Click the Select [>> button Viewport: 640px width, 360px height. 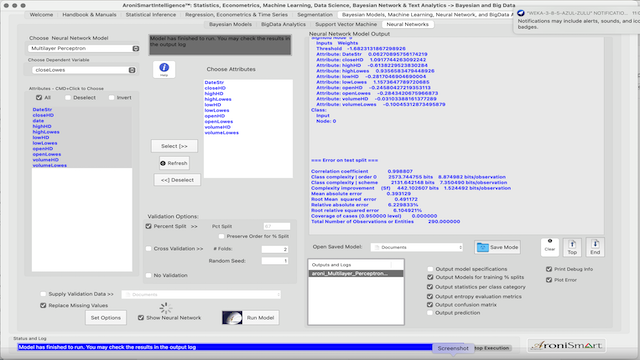tap(174, 146)
